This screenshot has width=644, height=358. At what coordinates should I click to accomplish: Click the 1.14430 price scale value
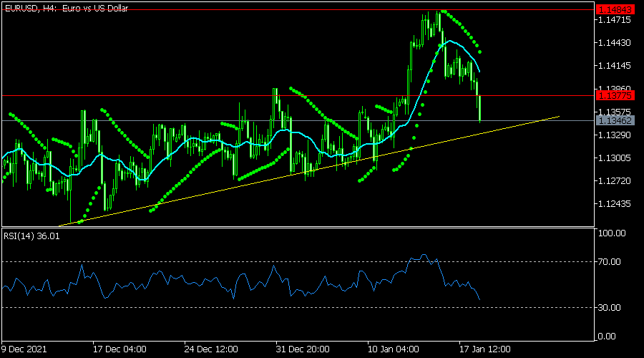(x=615, y=43)
